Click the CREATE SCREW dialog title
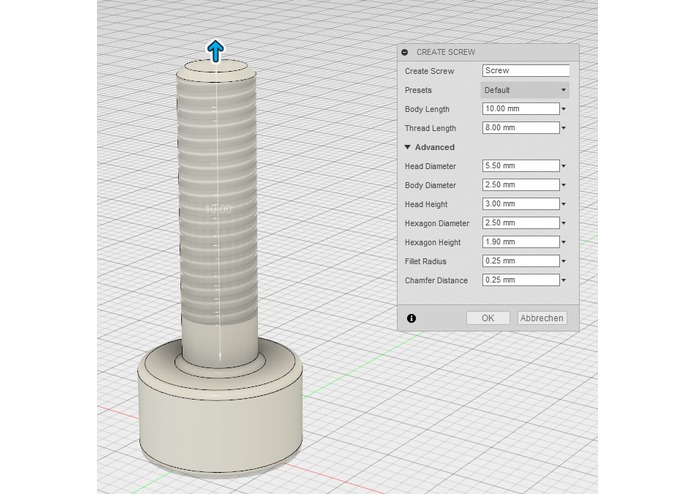Screen dimensions: 695x494 coord(445,52)
